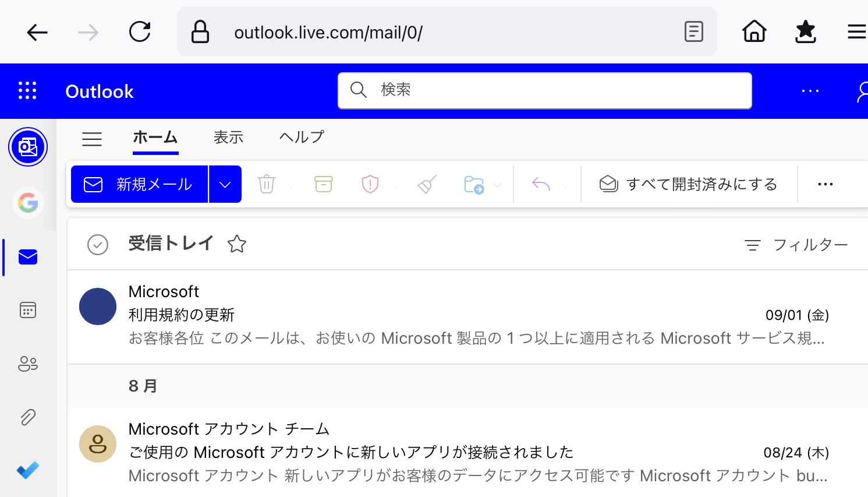Image resolution: width=868 pixels, height=497 pixels.
Task: Click the 08/24 (木) date
Action: [796, 453]
